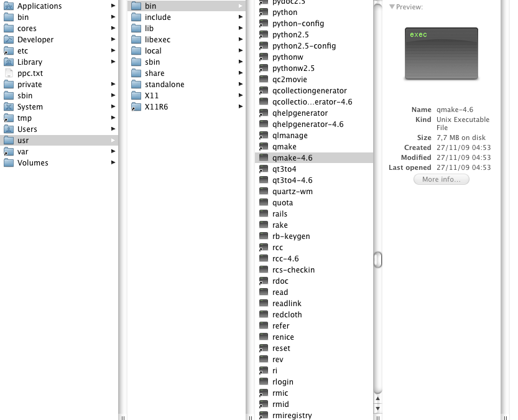Select the rdoc executable icon
This screenshot has width=518, height=420.
click(263, 281)
